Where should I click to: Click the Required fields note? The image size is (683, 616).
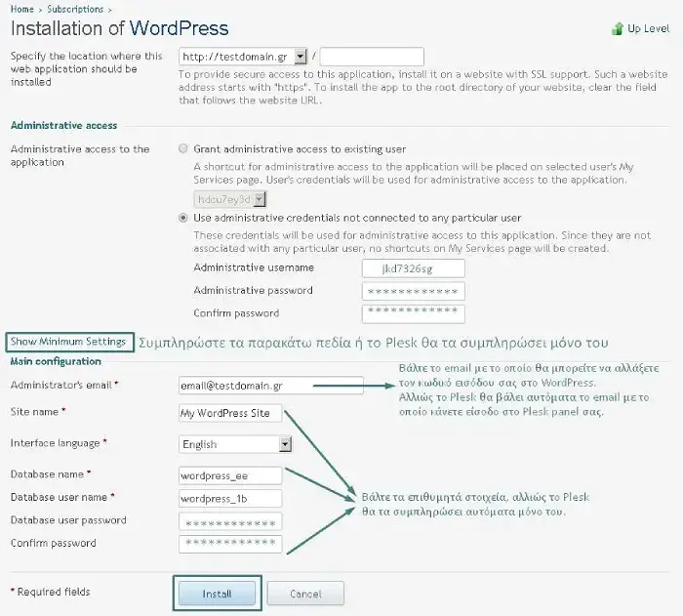(51, 592)
